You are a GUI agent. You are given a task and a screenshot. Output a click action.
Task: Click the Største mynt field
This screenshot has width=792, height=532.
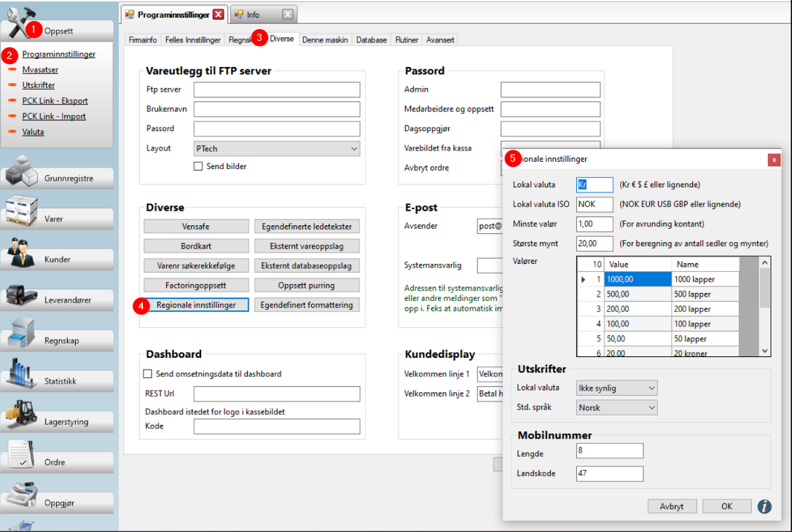[x=595, y=243]
